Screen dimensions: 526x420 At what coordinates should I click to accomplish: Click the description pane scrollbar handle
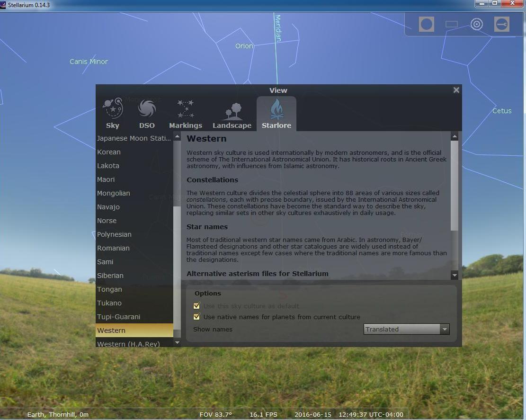pyautogui.click(x=455, y=185)
